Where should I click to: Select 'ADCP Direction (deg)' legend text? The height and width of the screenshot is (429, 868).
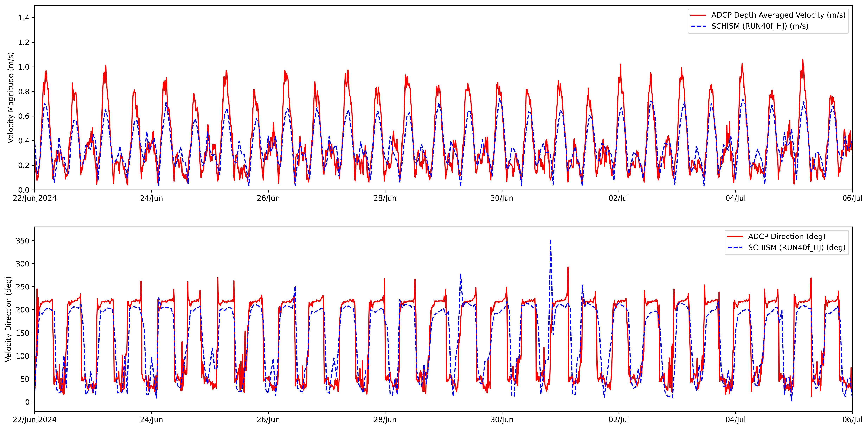(x=786, y=237)
